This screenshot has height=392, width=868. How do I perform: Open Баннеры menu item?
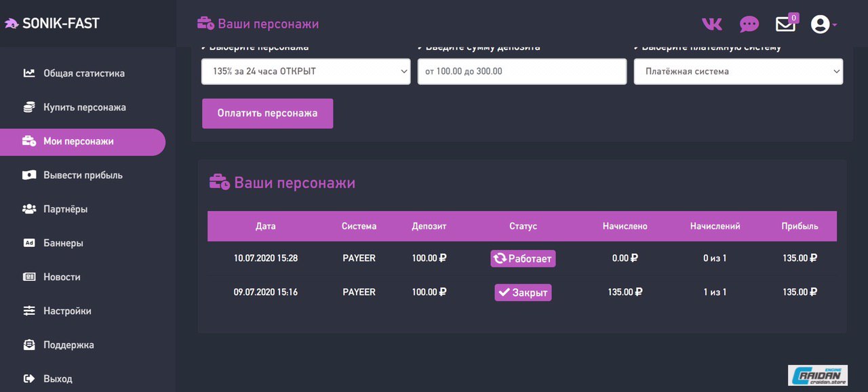(63, 243)
